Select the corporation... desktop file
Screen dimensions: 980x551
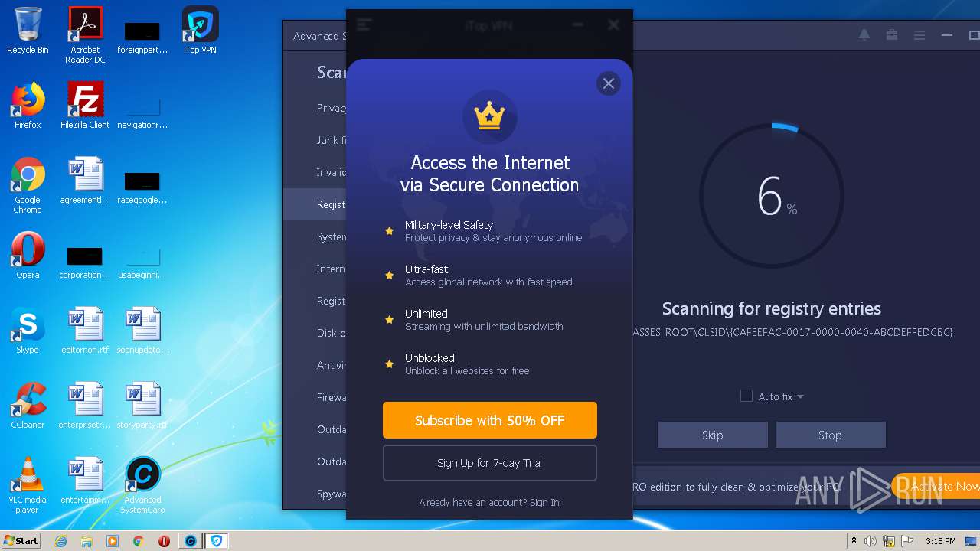[x=85, y=263]
